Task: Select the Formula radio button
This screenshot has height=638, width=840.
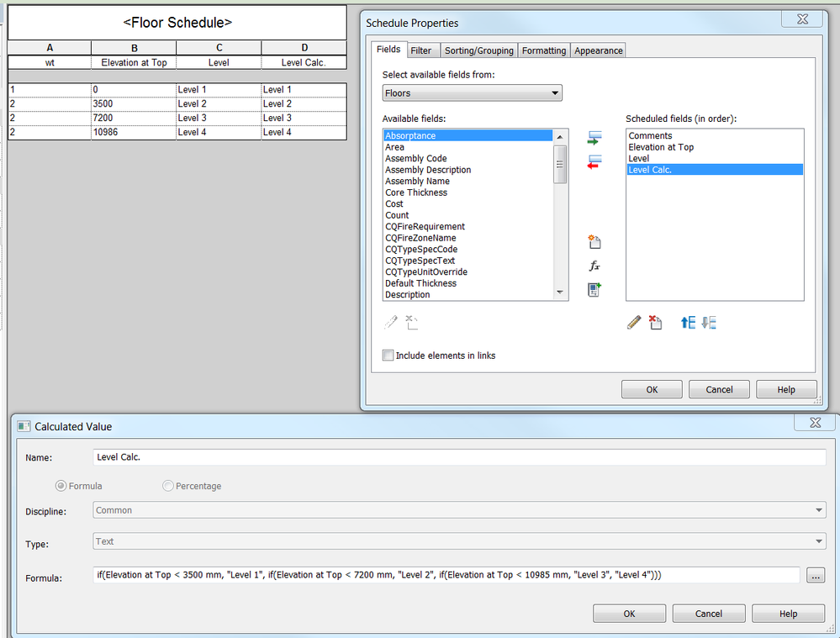Action: (x=61, y=486)
